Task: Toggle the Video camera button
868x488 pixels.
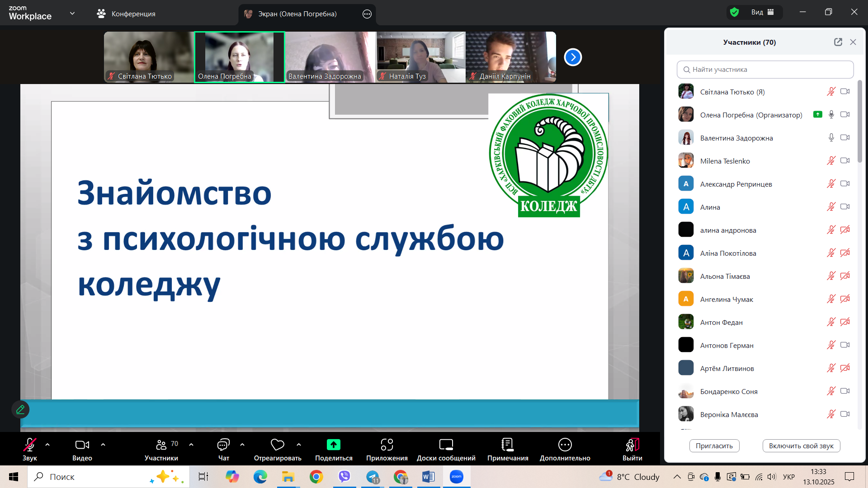Action: [82, 445]
